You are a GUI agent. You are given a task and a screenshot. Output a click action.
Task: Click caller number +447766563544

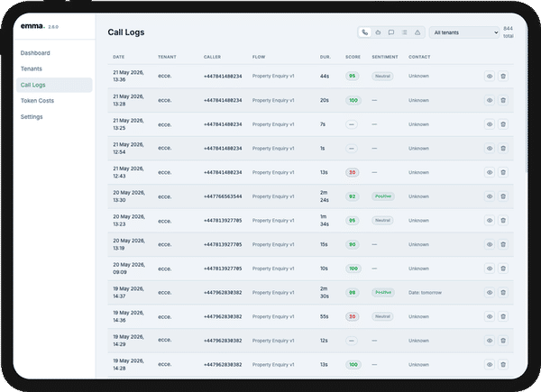click(223, 196)
